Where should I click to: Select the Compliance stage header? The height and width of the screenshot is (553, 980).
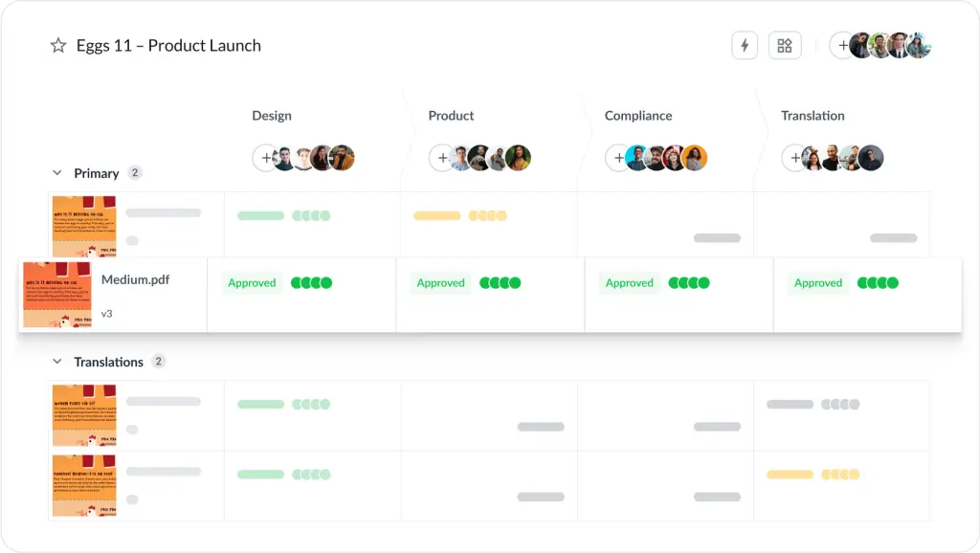coord(637,115)
